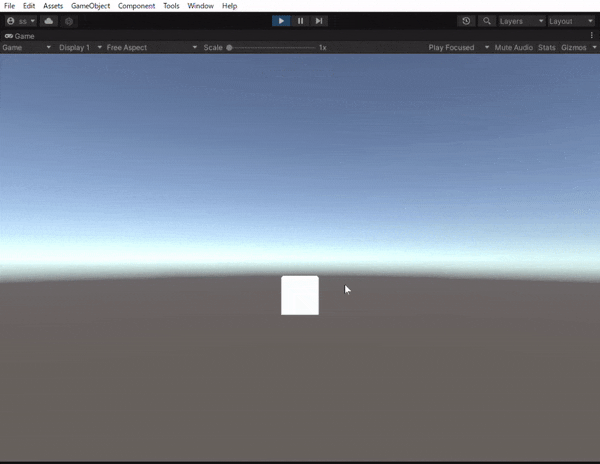The height and width of the screenshot is (464, 600).
Task: Toggle the Stats overlay
Action: point(546,47)
